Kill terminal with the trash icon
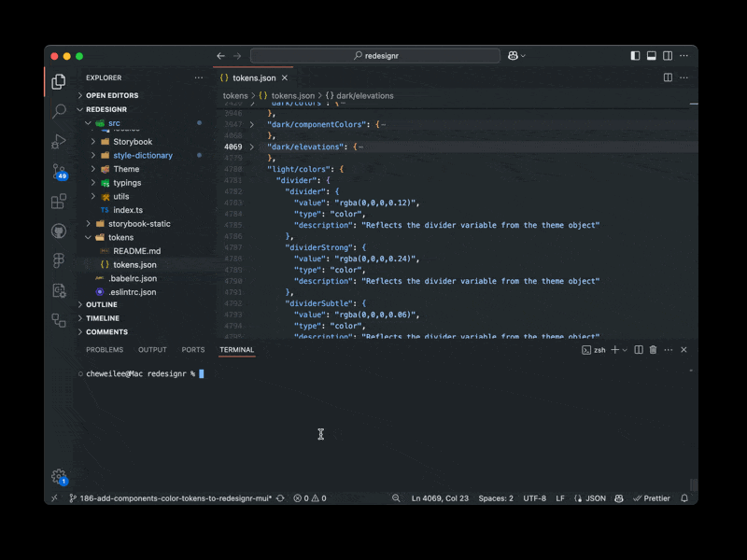Viewport: 747px width, 560px height. [x=653, y=350]
